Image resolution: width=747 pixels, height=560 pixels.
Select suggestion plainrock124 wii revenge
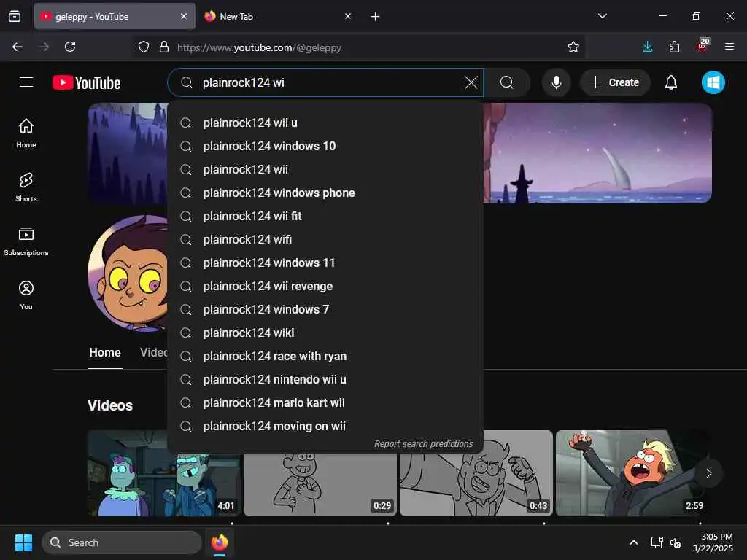325,286
